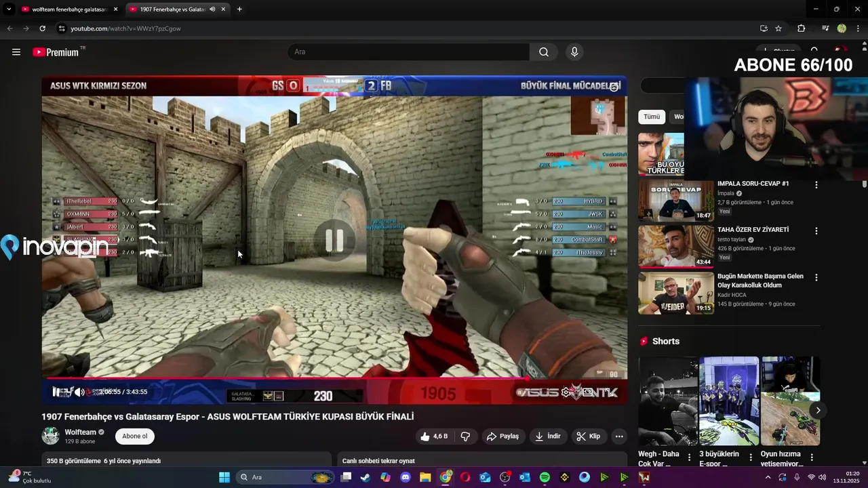
Task: Show hidden system tray icons
Action: click(x=768, y=477)
